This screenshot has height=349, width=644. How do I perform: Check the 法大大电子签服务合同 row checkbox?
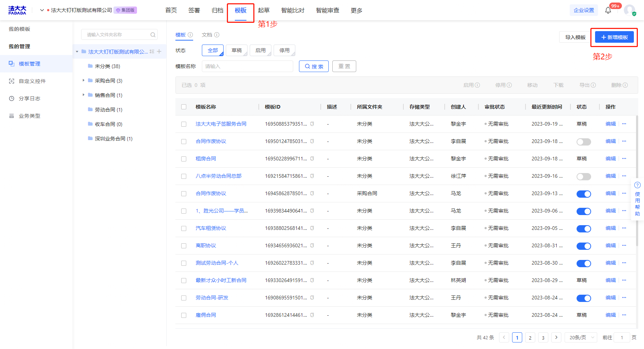click(x=184, y=124)
